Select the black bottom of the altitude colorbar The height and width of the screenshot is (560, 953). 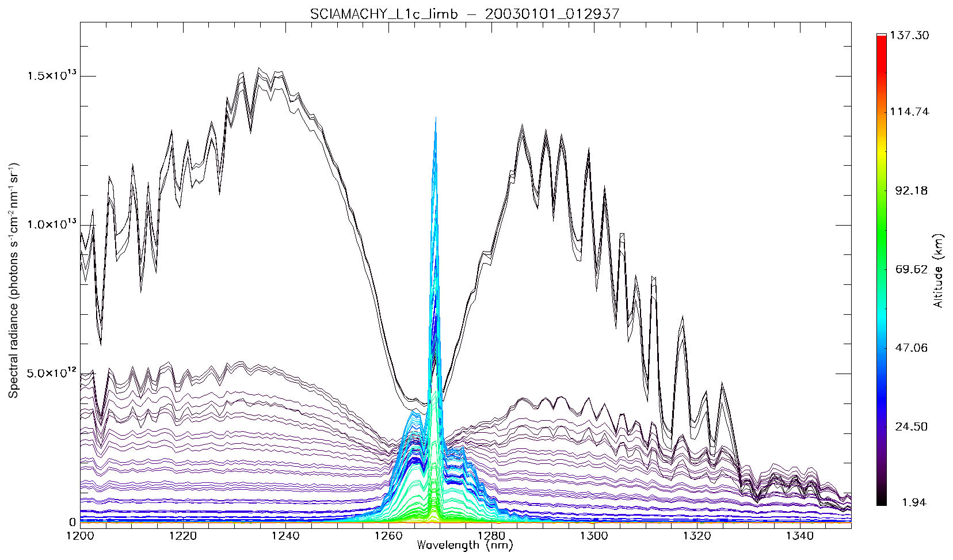click(x=881, y=501)
